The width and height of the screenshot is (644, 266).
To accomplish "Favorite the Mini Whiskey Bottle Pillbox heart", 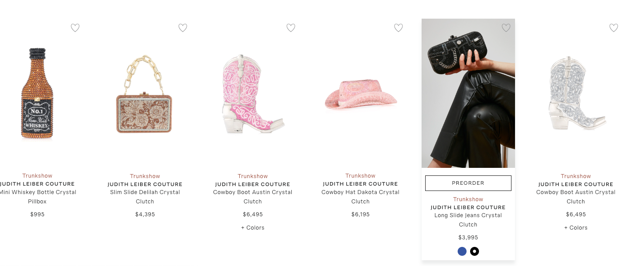I will (75, 28).
